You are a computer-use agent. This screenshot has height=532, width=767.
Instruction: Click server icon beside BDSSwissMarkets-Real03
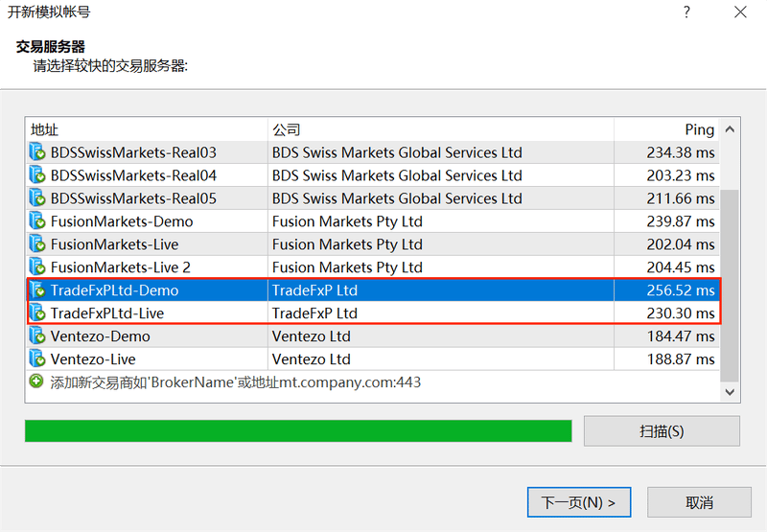tap(37, 152)
